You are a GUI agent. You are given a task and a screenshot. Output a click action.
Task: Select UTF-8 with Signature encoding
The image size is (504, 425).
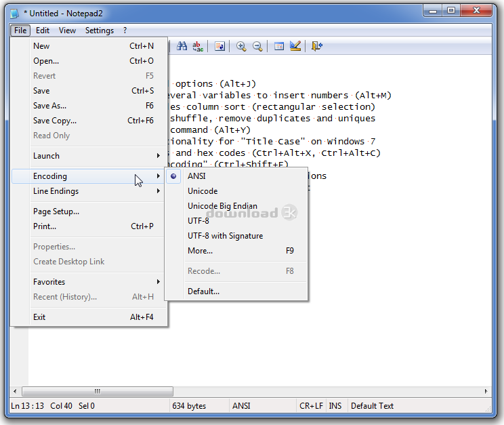pyautogui.click(x=236, y=236)
